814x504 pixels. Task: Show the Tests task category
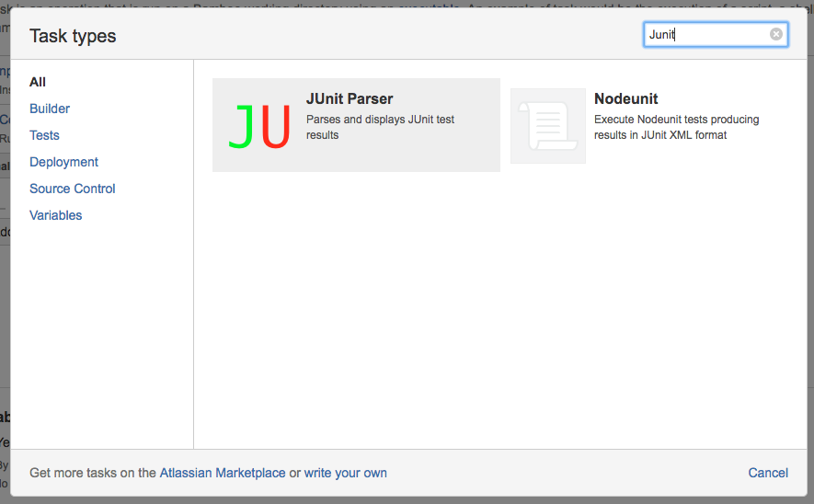44,135
